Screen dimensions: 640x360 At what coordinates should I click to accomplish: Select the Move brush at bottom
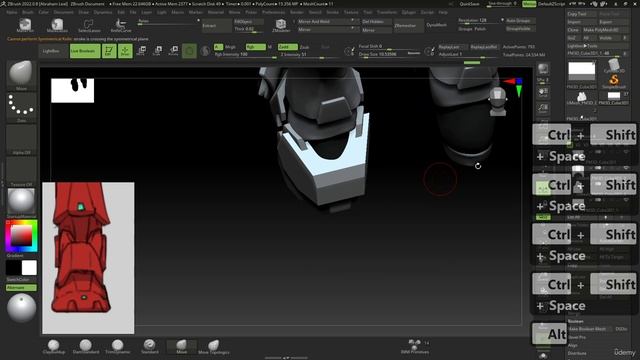pos(182,347)
